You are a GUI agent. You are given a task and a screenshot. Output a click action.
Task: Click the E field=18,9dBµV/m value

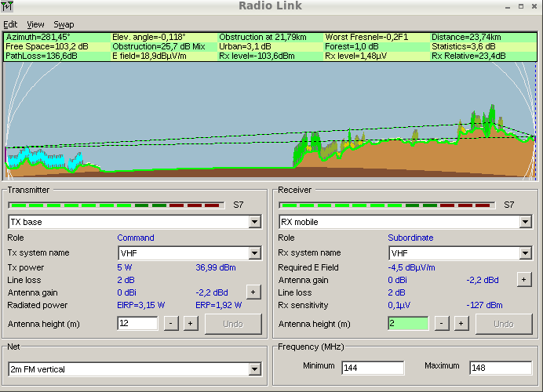tap(150, 56)
